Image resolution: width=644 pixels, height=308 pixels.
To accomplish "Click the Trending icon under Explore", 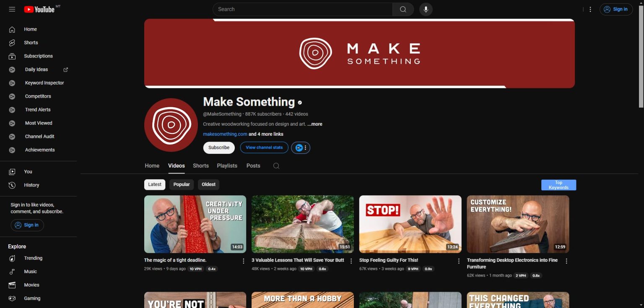I will pos(12,258).
